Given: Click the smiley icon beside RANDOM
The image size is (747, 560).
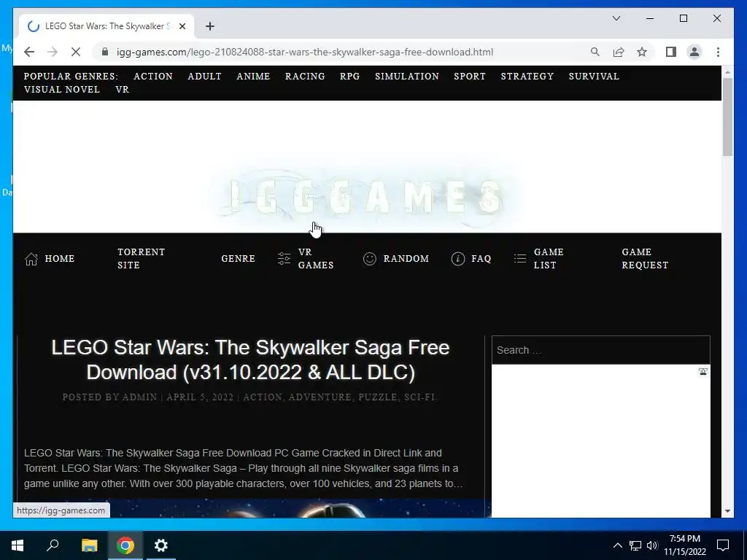Looking at the screenshot, I should coord(370,259).
